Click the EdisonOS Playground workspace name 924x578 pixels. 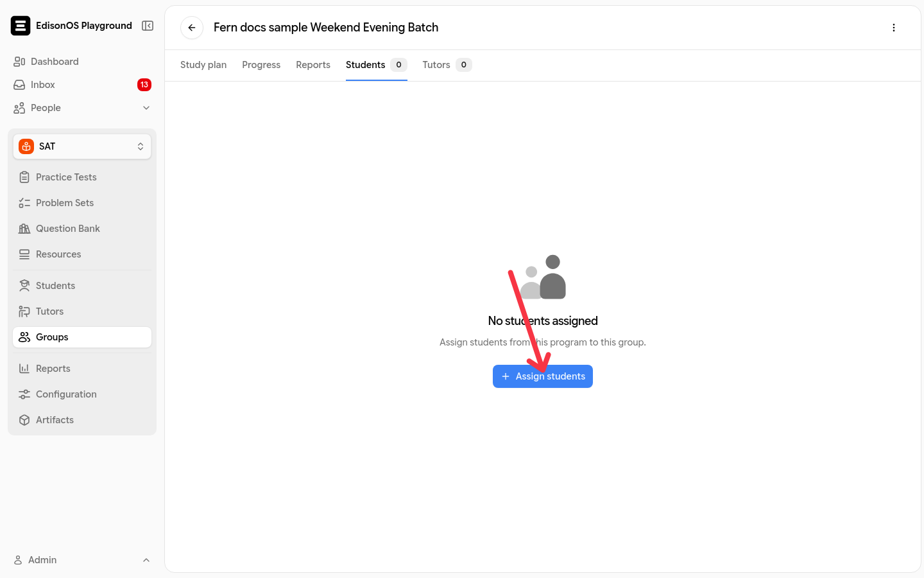click(84, 26)
